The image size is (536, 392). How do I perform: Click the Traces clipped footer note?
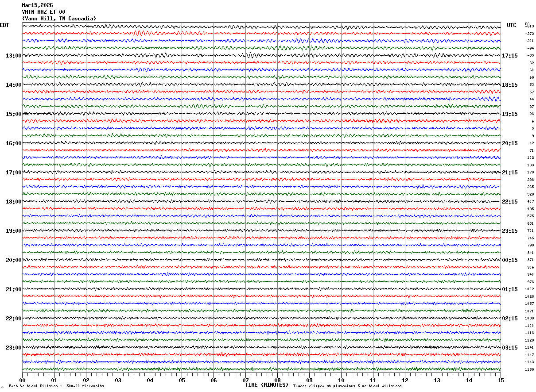347,386
